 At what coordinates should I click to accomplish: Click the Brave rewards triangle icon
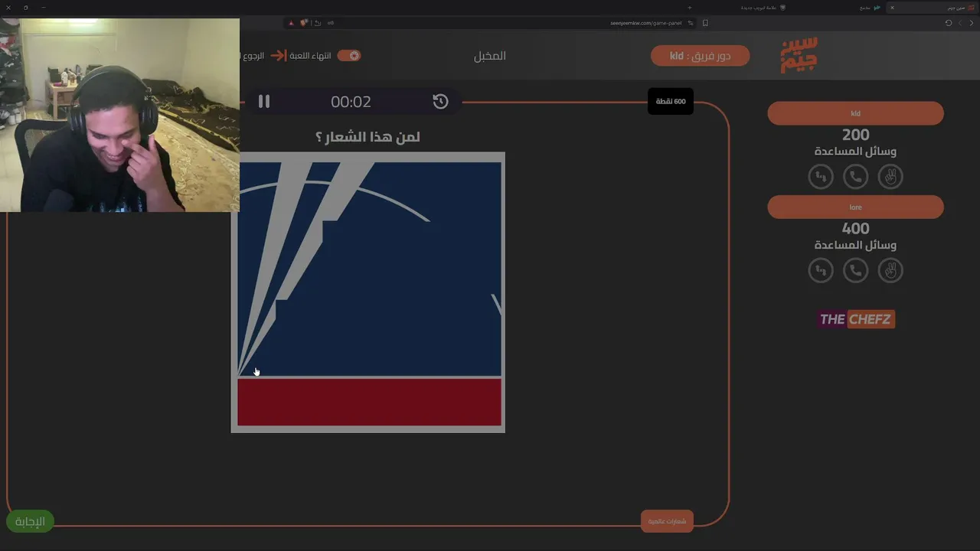pyautogui.click(x=291, y=23)
